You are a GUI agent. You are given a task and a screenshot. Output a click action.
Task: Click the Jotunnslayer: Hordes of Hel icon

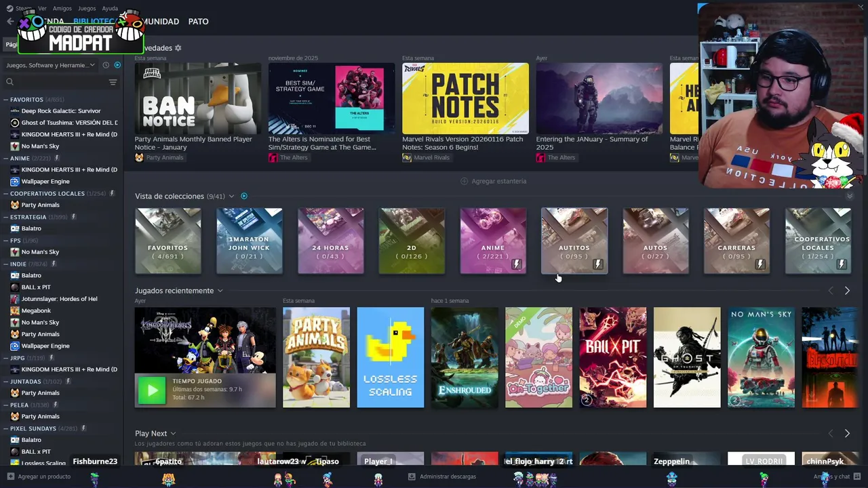click(x=15, y=299)
